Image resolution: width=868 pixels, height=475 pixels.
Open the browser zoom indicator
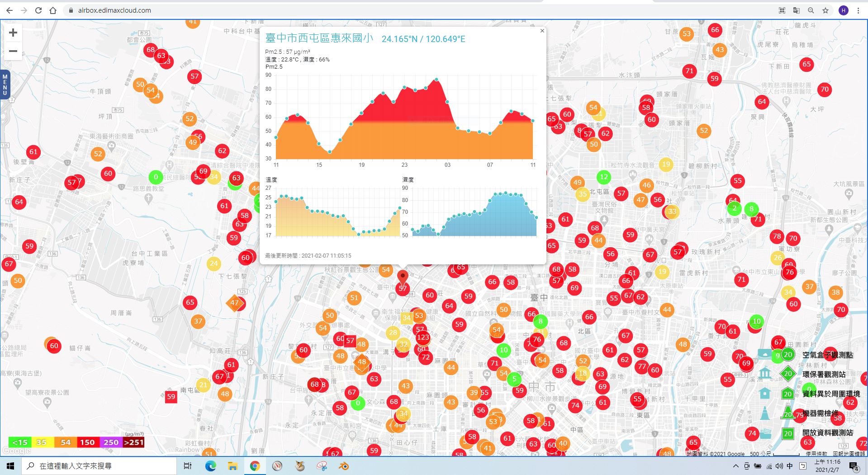point(811,10)
